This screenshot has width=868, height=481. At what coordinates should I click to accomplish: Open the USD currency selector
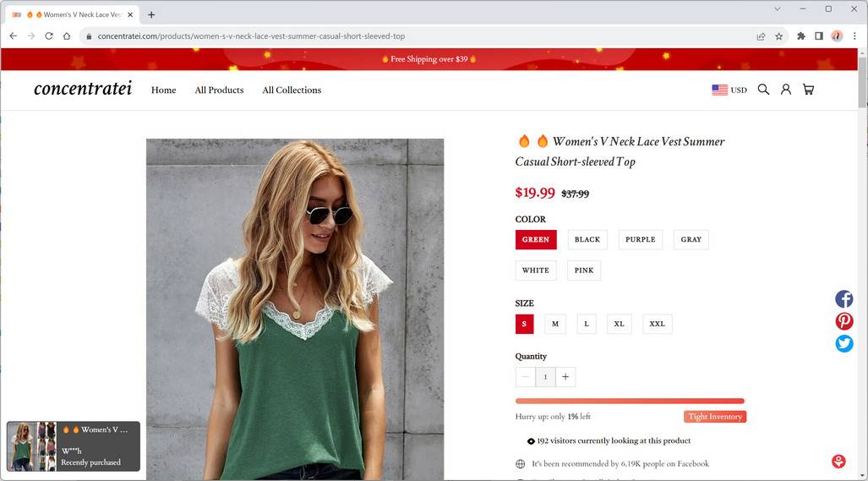[729, 90]
